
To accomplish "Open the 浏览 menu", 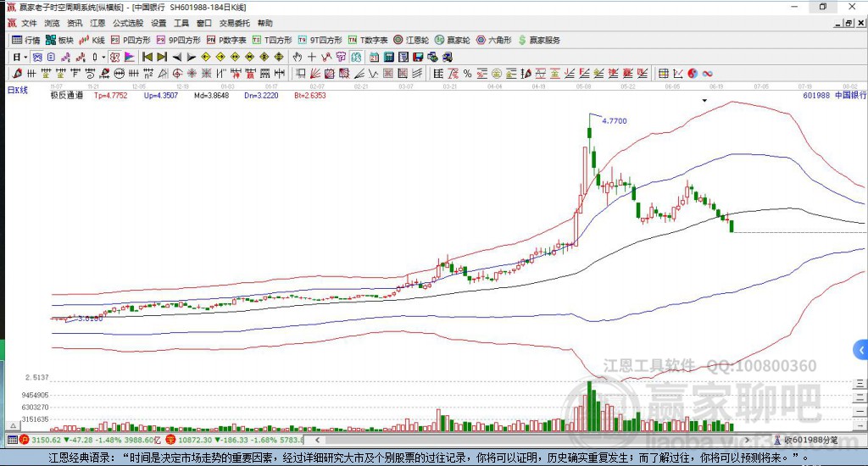I will pos(52,23).
